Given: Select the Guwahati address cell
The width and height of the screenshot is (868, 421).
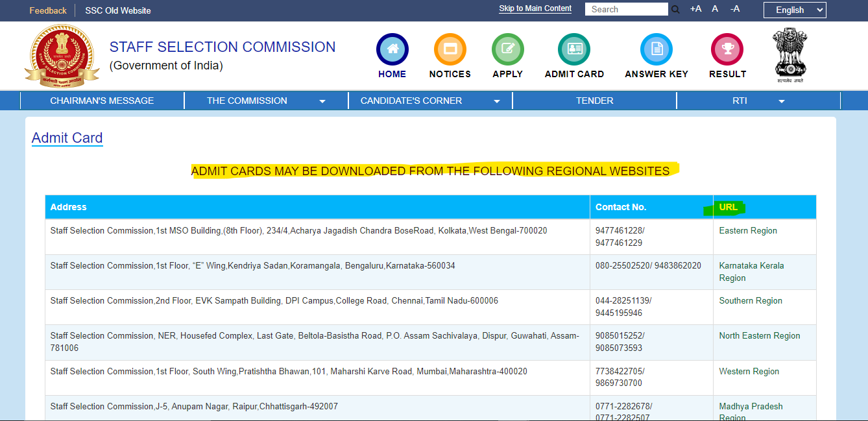Looking at the screenshot, I should 317,343.
